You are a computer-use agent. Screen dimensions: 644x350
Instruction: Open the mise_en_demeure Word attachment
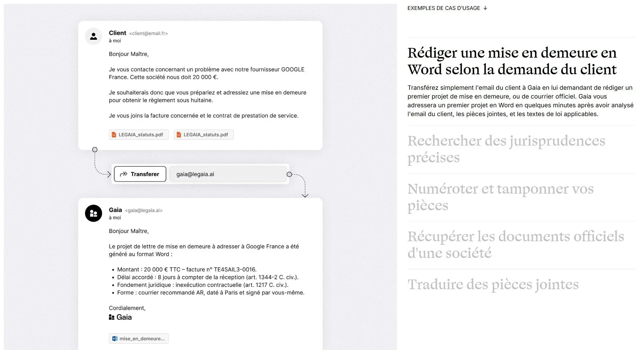pyautogui.click(x=142, y=339)
